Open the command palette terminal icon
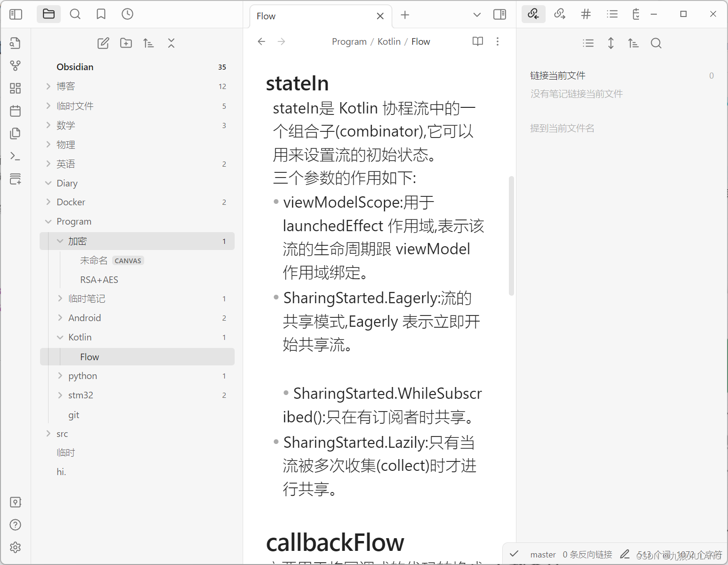Viewport: 728px width, 565px height. click(x=15, y=156)
